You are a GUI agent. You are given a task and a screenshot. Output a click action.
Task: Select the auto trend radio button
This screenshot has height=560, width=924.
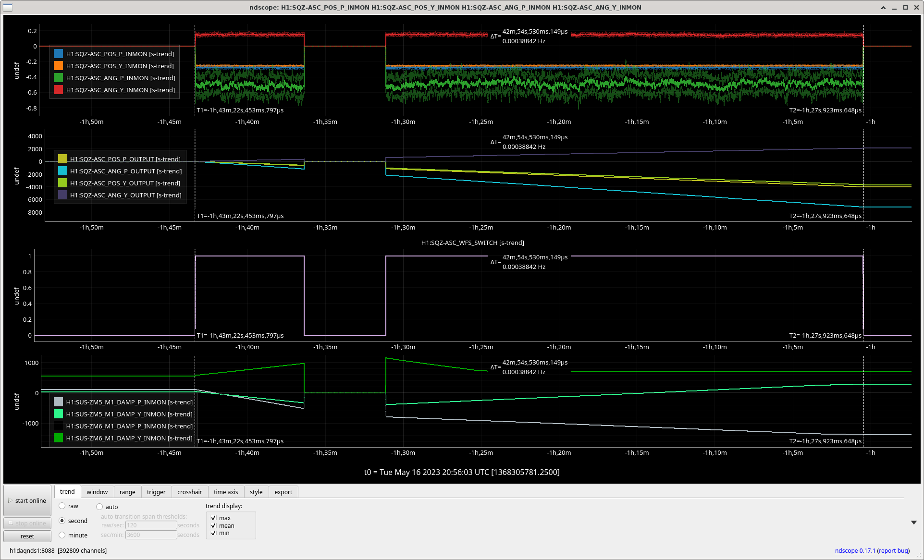(99, 507)
